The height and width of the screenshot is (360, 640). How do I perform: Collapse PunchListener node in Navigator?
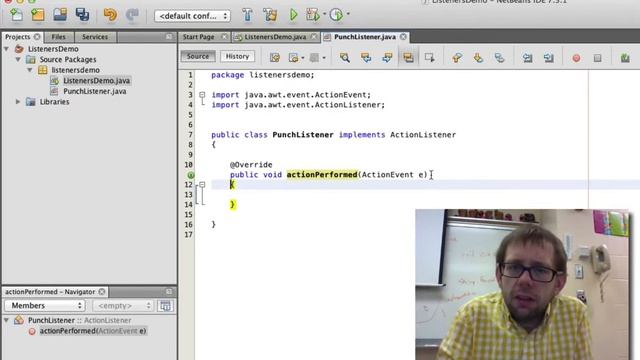pos(7,320)
